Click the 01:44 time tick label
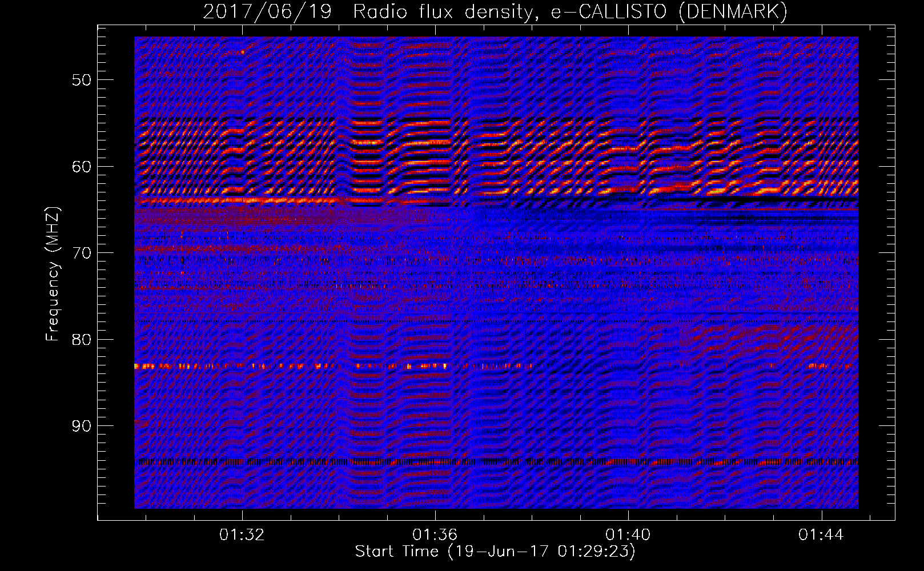Viewport: 924px width, 571px height. 821,535
